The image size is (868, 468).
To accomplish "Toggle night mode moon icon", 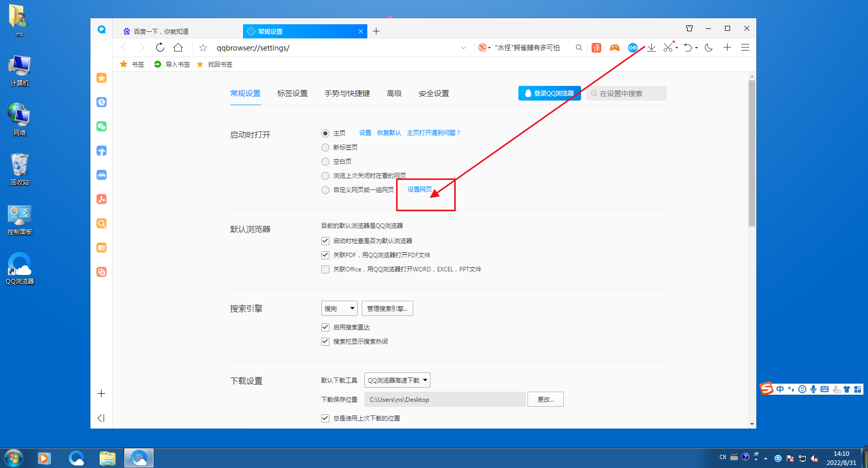I will click(x=709, y=48).
